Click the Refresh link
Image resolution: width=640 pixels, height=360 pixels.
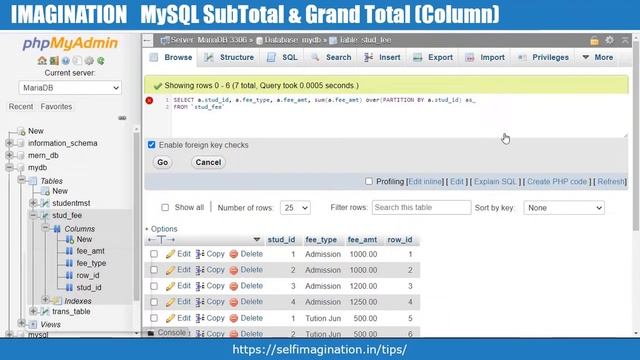tap(611, 182)
